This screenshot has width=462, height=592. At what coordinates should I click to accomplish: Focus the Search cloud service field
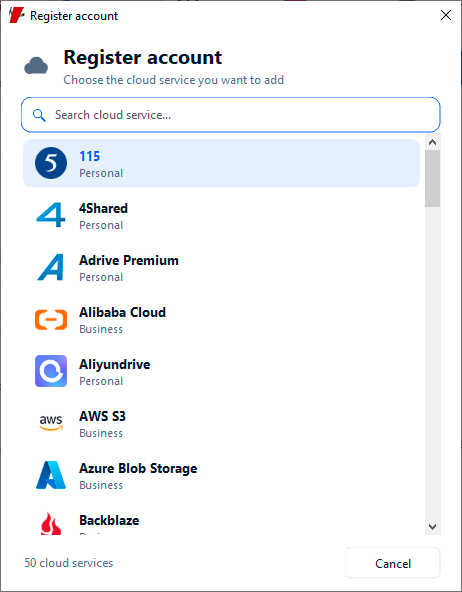tap(231, 115)
